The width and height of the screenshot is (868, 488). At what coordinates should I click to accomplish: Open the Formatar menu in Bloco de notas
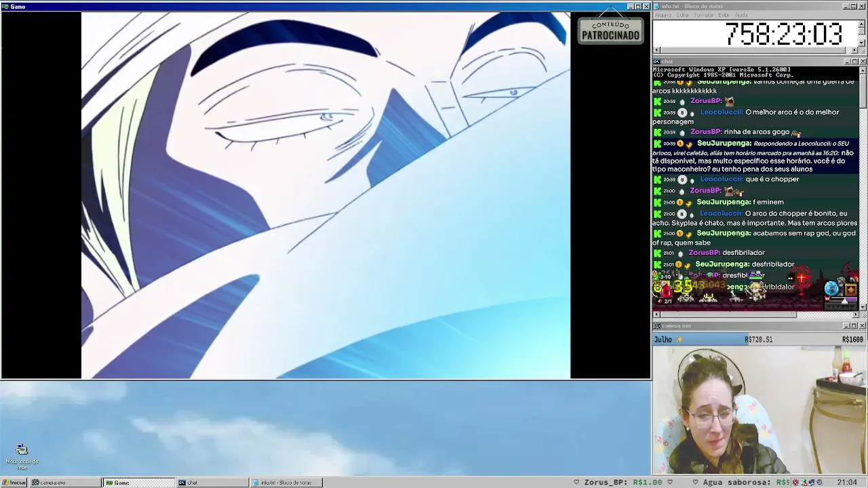704,15
